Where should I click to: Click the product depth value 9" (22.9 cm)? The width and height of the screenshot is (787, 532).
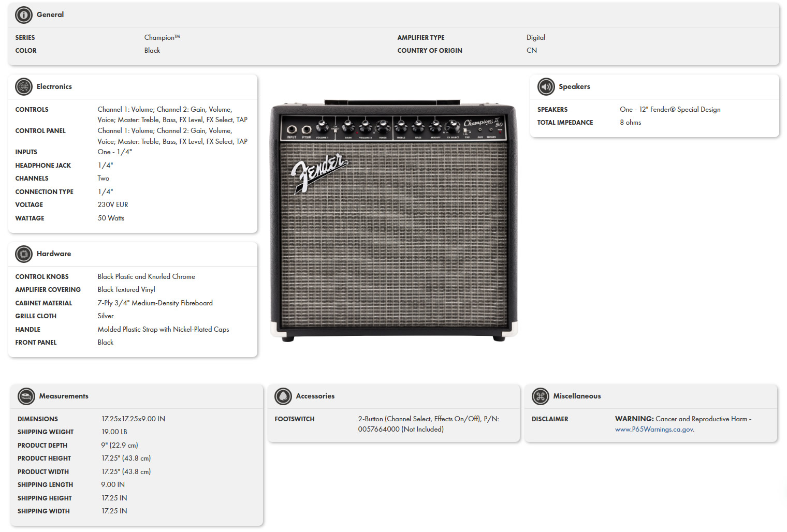tap(120, 445)
